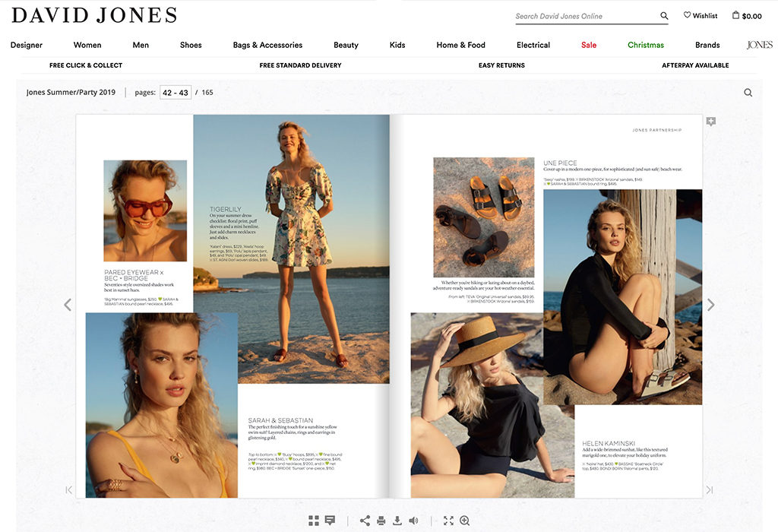Open the Beauty menu
This screenshot has height=532, width=778.
[x=346, y=45]
